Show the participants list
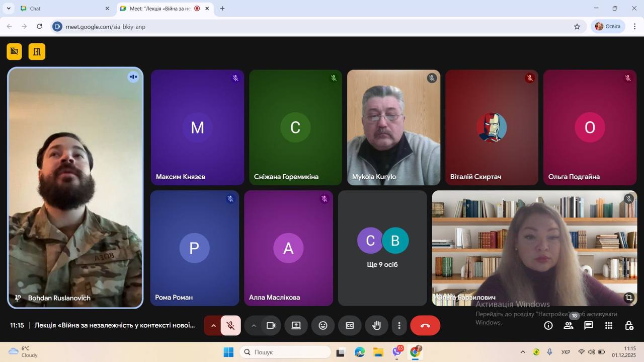 [x=569, y=326]
